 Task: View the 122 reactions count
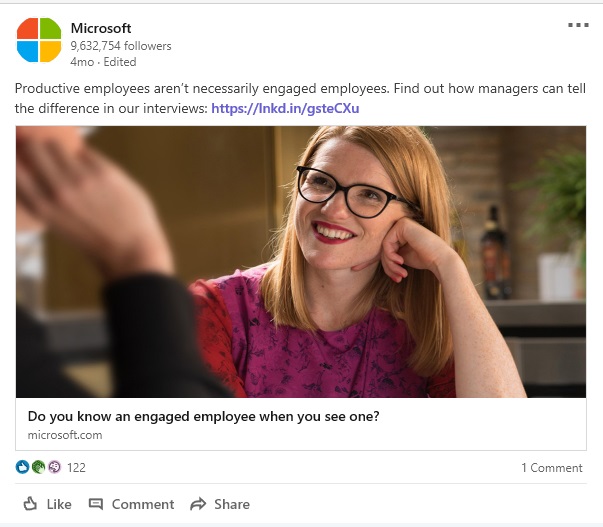pyautogui.click(x=76, y=467)
